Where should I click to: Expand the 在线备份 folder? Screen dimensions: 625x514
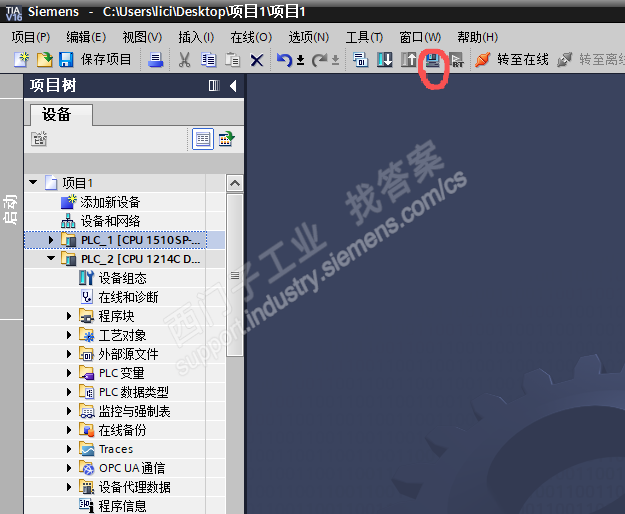point(69,430)
